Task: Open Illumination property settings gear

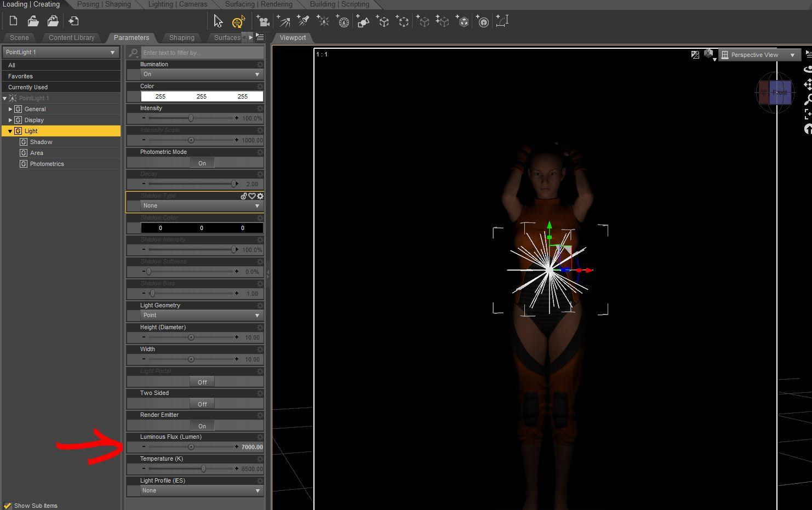Action: (x=260, y=65)
